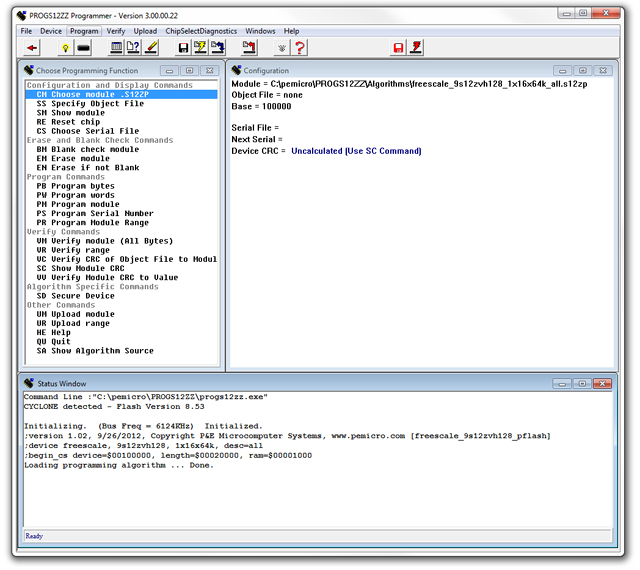Open the Program menu
The height and width of the screenshot is (570, 640).
[x=84, y=31]
